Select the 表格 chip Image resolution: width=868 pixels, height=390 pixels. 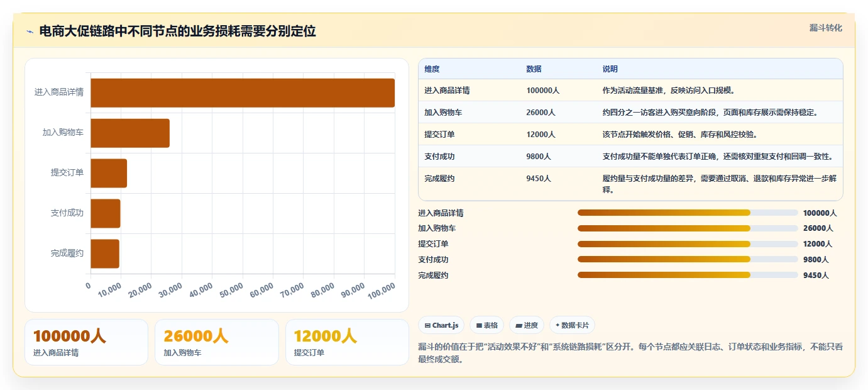487,325
